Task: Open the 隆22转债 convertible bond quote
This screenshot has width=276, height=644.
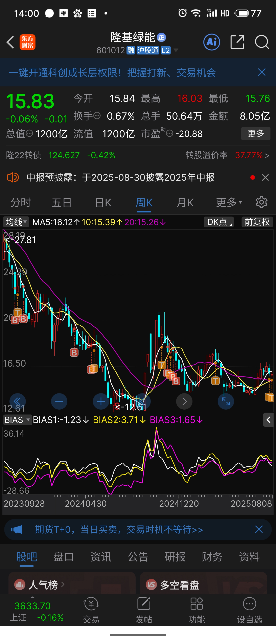Action: pos(61,155)
